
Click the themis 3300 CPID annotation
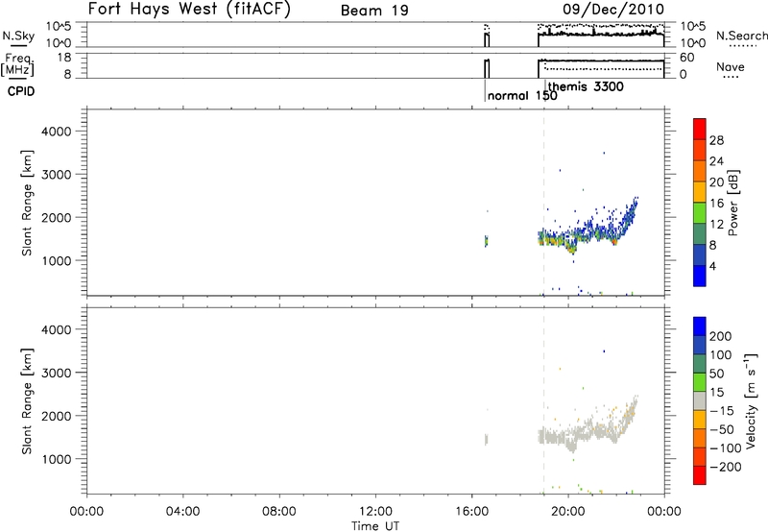pos(586,86)
